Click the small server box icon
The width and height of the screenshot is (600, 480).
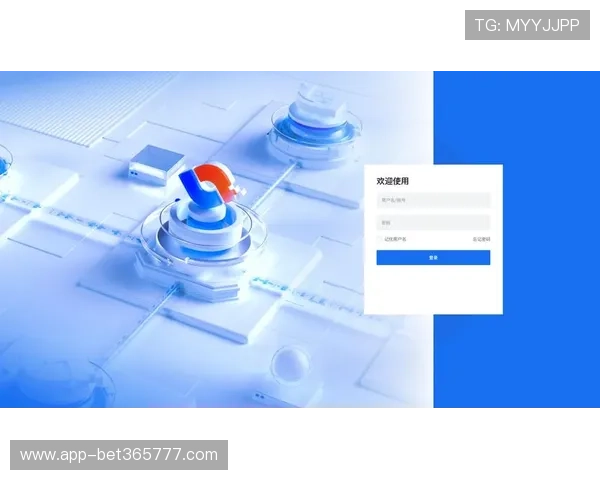coord(156,162)
